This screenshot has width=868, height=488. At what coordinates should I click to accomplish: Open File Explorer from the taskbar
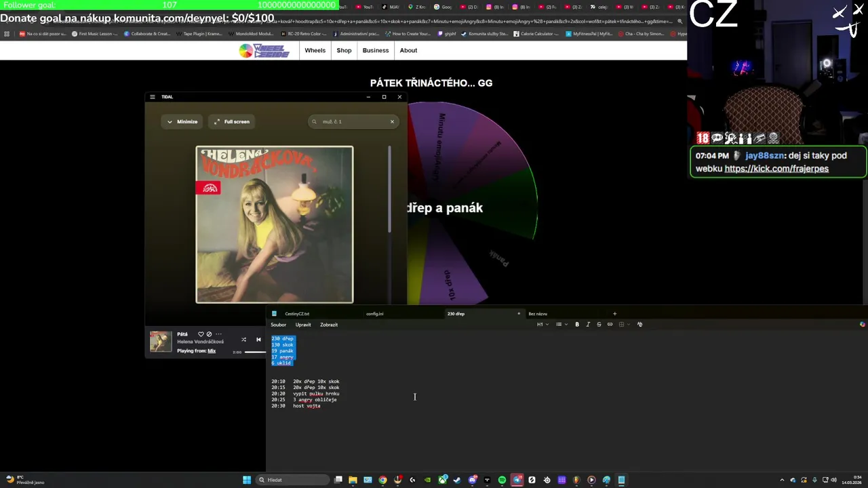coord(353,480)
